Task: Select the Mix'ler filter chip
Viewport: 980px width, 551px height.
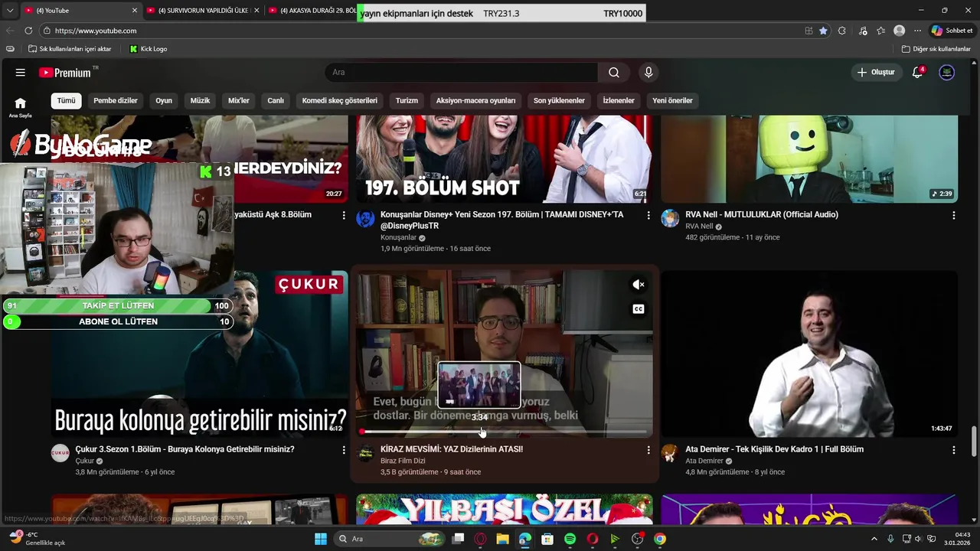Action: (239, 100)
